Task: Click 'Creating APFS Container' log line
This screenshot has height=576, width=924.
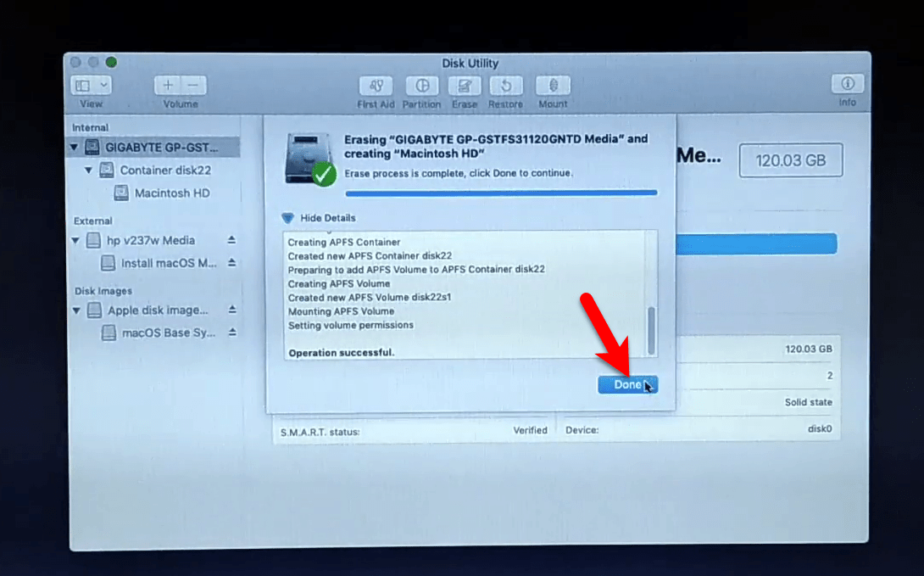Action: point(344,242)
